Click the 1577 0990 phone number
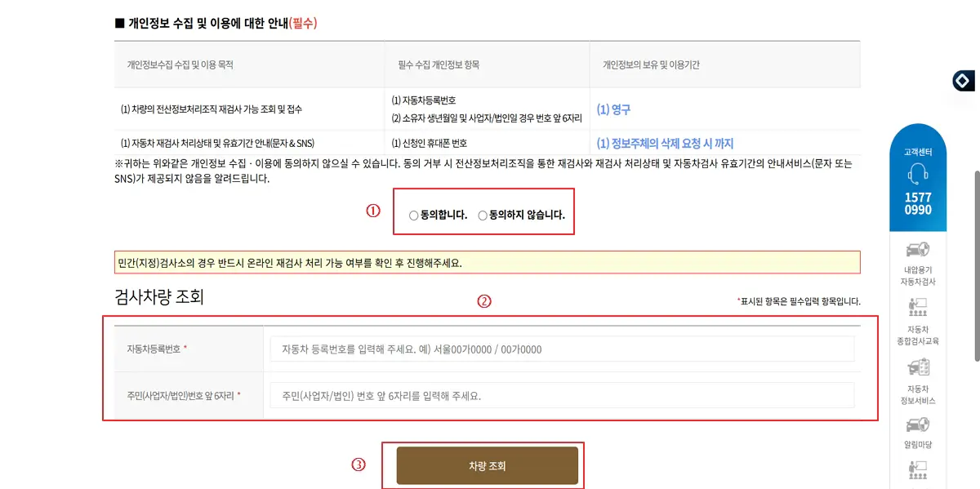 coord(918,203)
